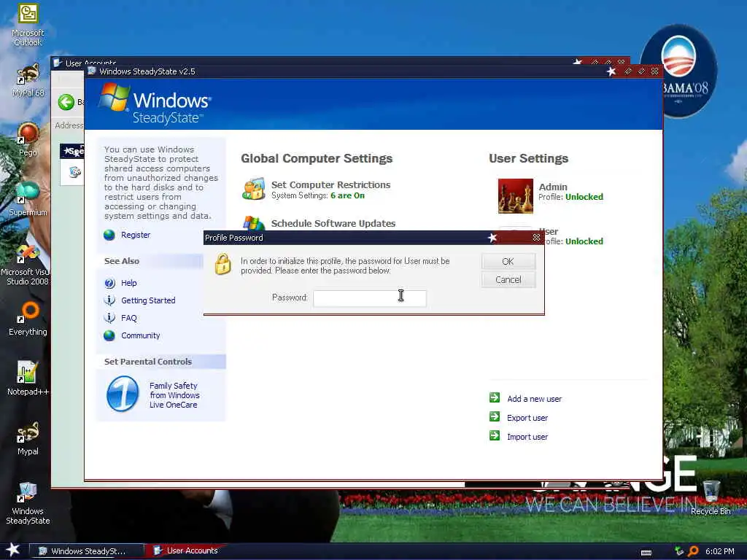Cancel the Profile Password dialog
This screenshot has height=560, width=747.
tap(508, 279)
